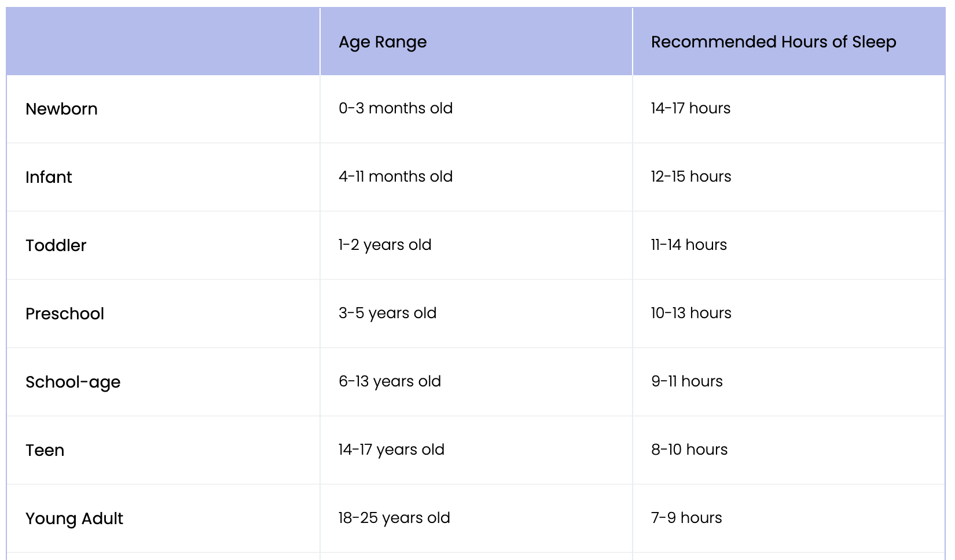Click the 7-9 hours cell
The image size is (955, 560).
(686, 518)
